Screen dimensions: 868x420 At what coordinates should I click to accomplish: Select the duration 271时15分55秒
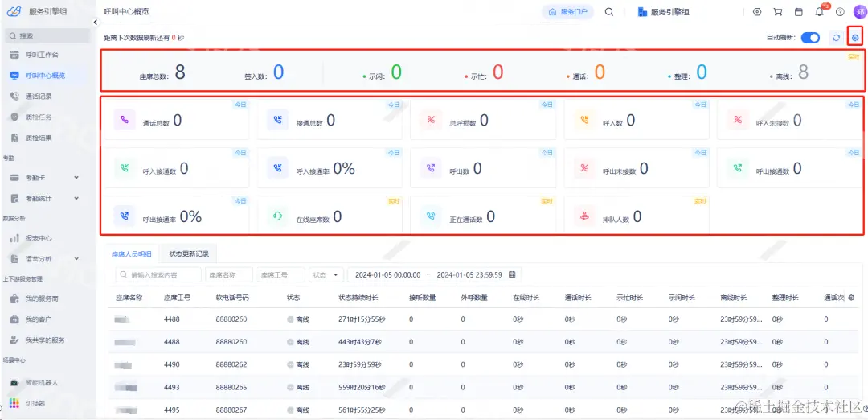pyautogui.click(x=361, y=319)
